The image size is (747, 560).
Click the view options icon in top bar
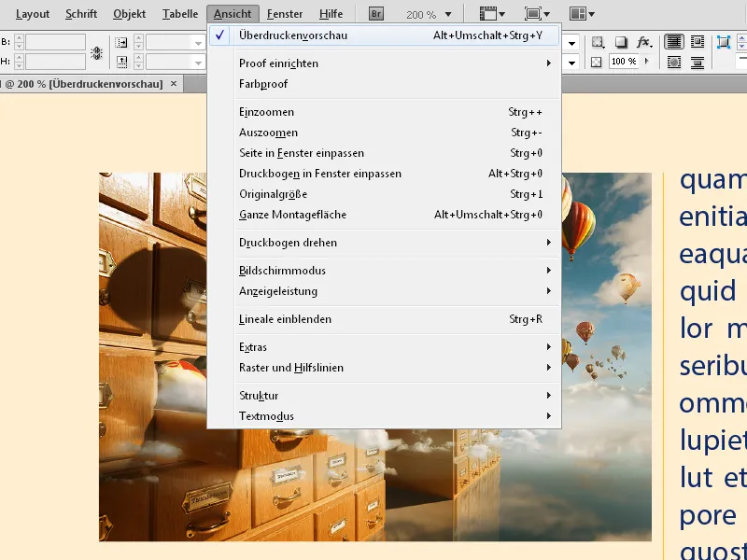coord(487,14)
